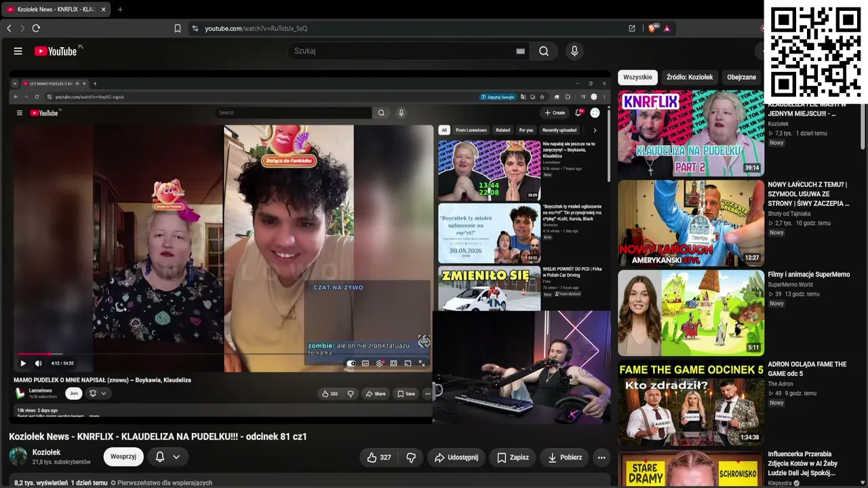Open the Koziołek channel avatar
Screen dimensions: 868x488
(18, 456)
